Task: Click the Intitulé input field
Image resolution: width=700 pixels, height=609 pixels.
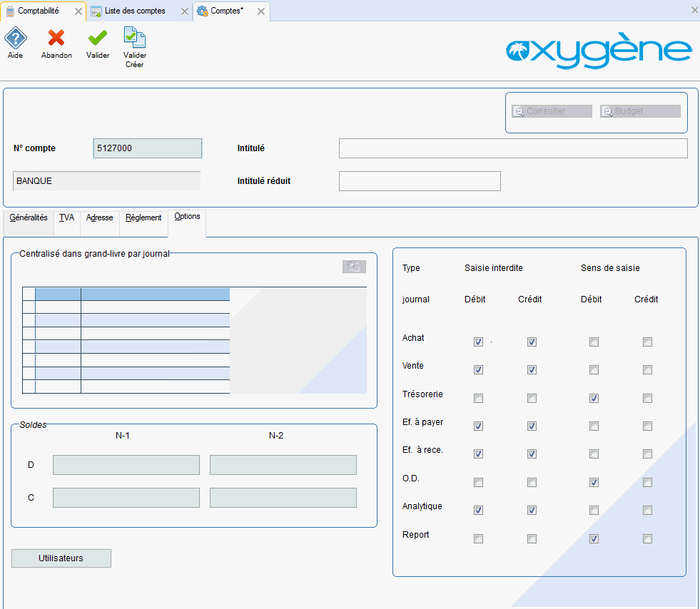Action: [513, 148]
